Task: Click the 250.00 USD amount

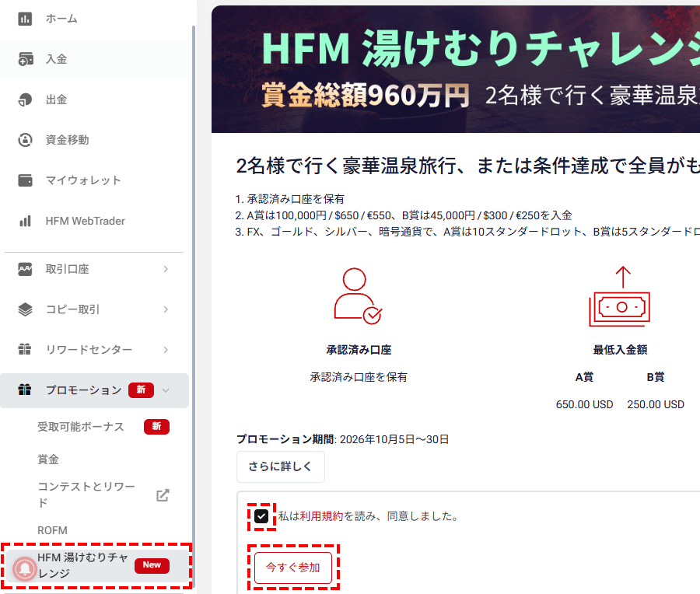Action: point(656,404)
